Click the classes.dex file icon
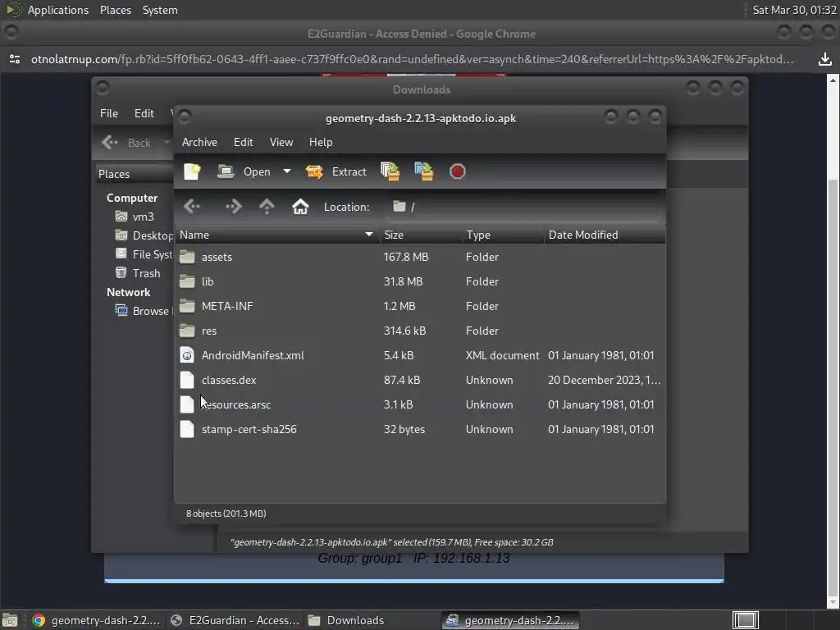Viewport: 840px width, 630px height. point(187,380)
